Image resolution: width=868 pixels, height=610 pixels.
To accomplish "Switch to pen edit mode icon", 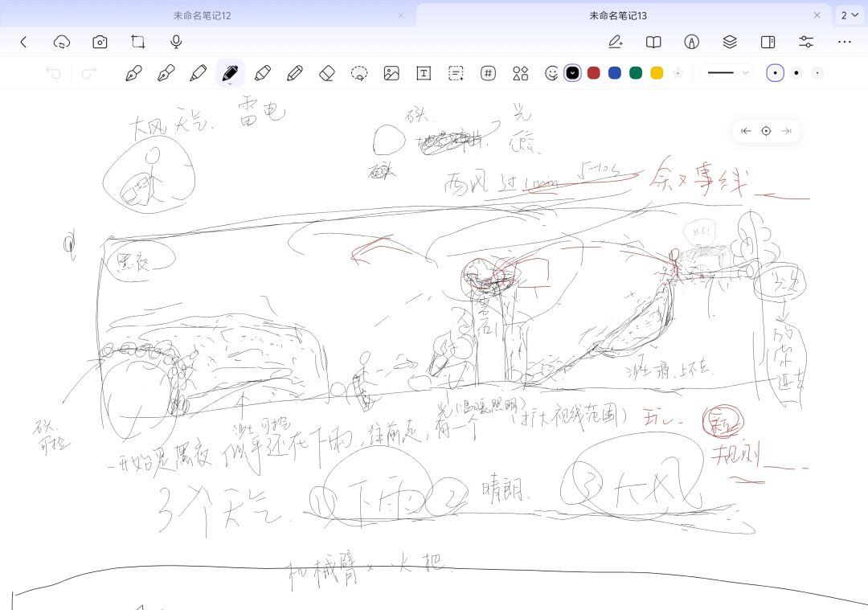I will [x=616, y=42].
